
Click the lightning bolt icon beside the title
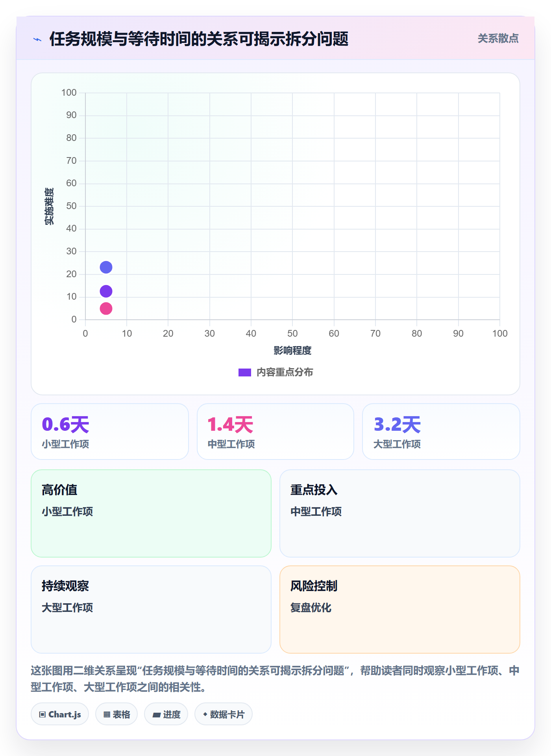37,39
